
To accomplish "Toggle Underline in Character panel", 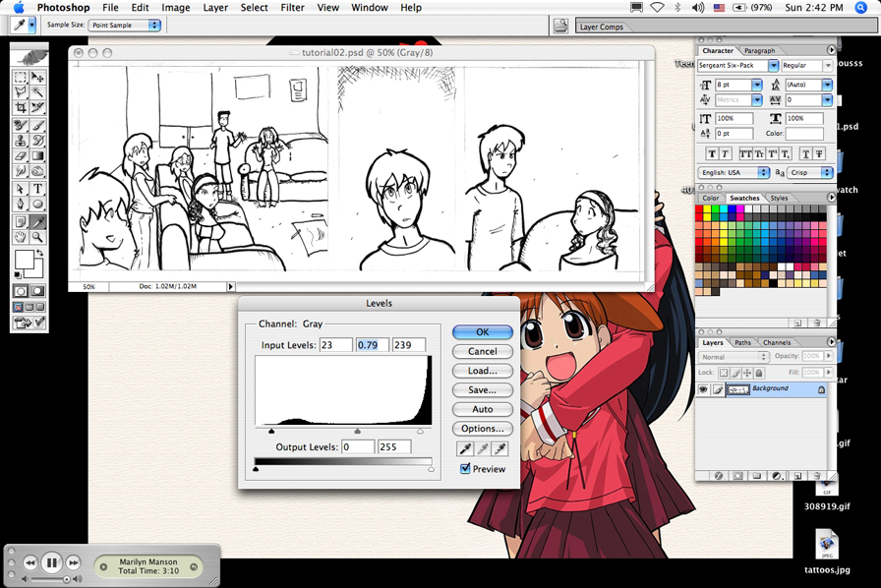I will tap(806, 154).
